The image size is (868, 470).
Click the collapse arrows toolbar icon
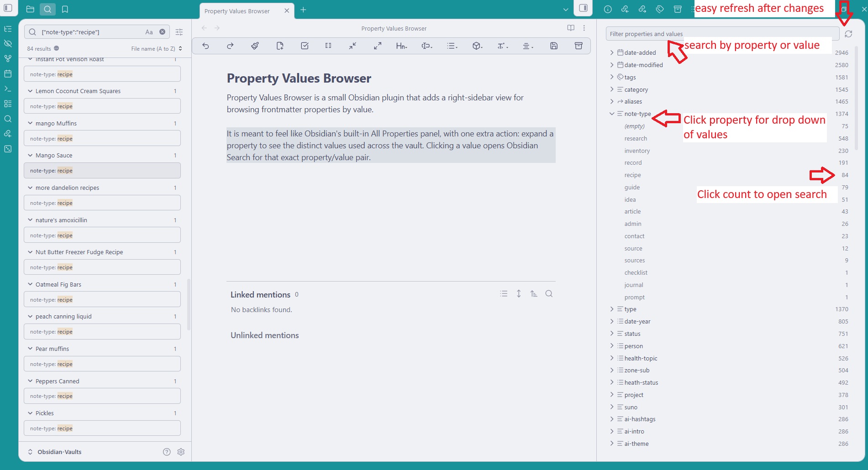(352, 46)
